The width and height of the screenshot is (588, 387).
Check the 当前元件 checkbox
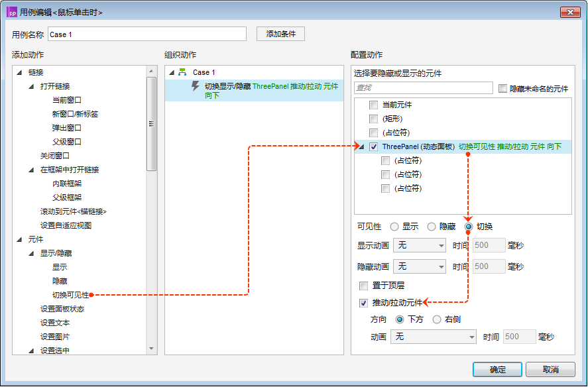pyautogui.click(x=373, y=105)
